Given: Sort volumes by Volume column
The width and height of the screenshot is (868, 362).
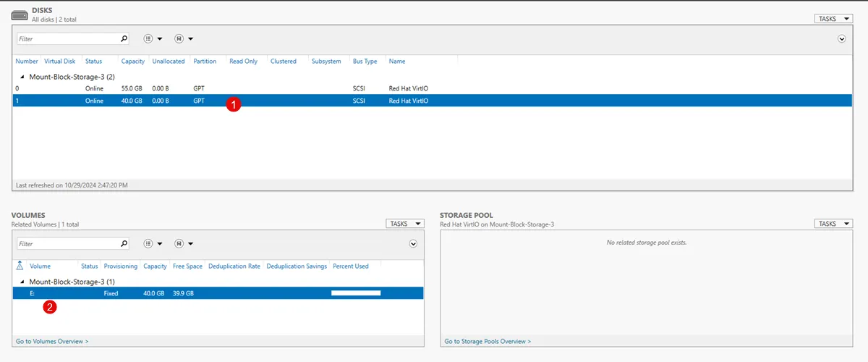Looking at the screenshot, I should click(x=41, y=266).
